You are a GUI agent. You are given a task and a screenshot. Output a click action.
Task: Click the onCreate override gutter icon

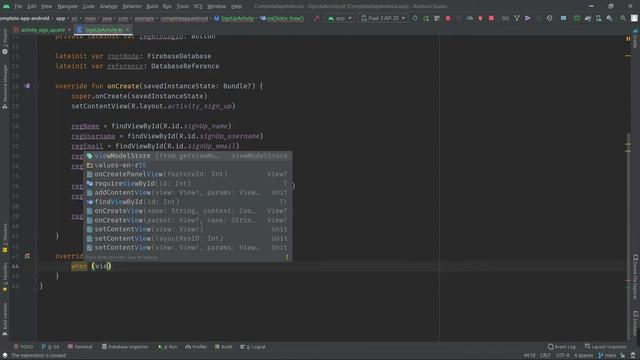point(27,86)
